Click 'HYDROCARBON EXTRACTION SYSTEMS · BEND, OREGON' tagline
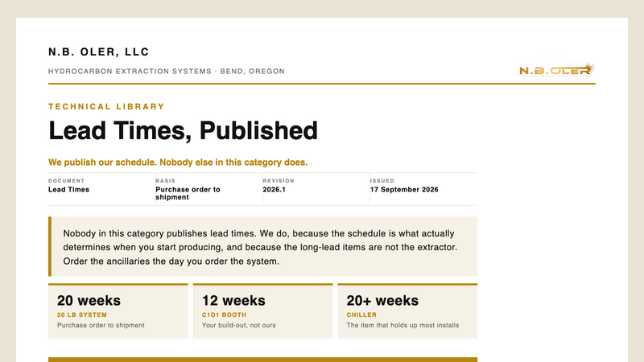The width and height of the screenshot is (644, 362). tap(167, 72)
